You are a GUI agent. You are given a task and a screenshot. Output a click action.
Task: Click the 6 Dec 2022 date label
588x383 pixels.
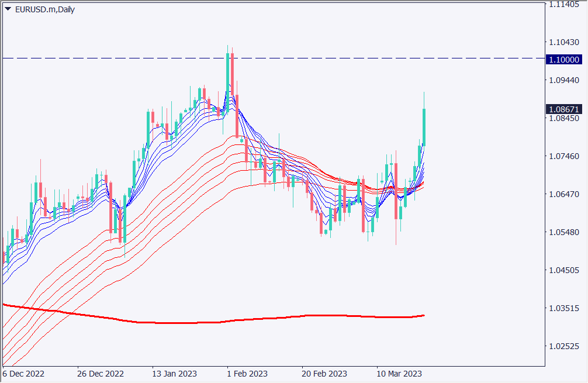coord(23,374)
